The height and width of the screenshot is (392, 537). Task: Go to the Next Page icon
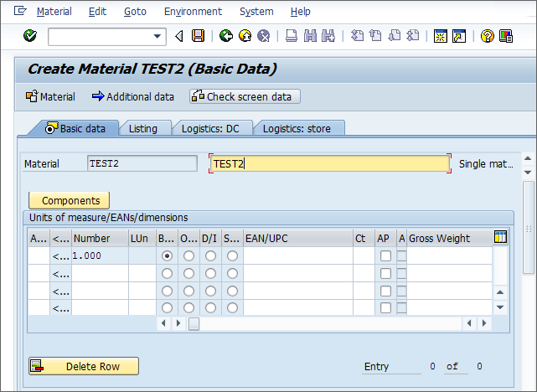pyautogui.click(x=395, y=36)
